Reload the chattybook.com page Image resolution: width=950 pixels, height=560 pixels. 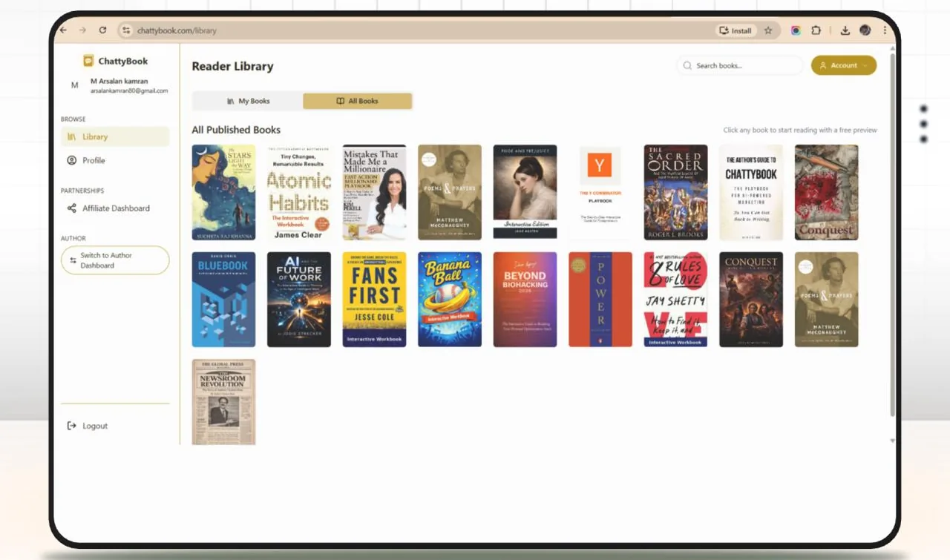click(x=102, y=30)
